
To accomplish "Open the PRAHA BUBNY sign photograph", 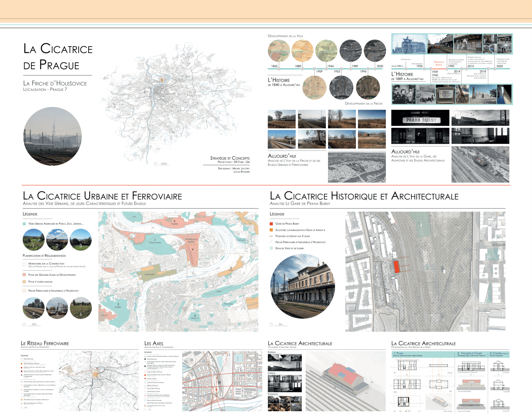I will pos(420,118).
